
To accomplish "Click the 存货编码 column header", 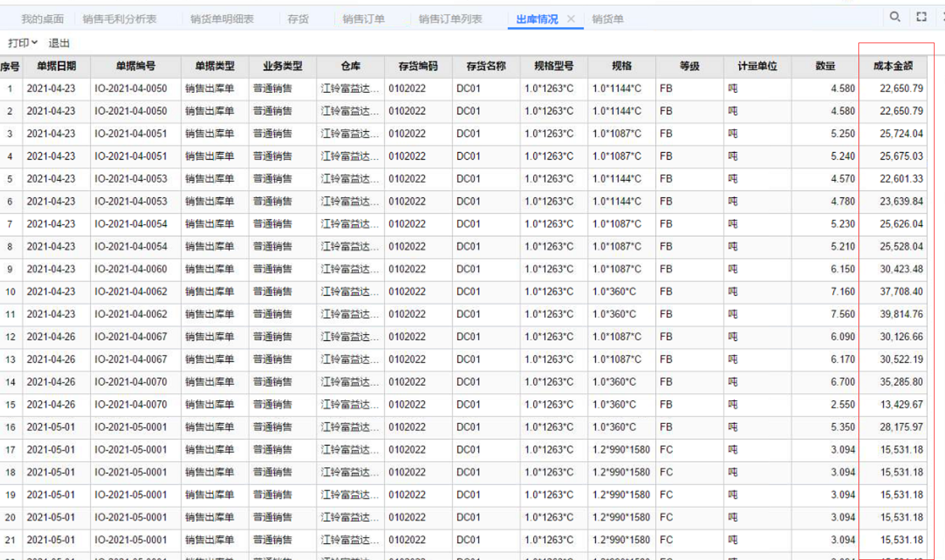I will (x=418, y=66).
